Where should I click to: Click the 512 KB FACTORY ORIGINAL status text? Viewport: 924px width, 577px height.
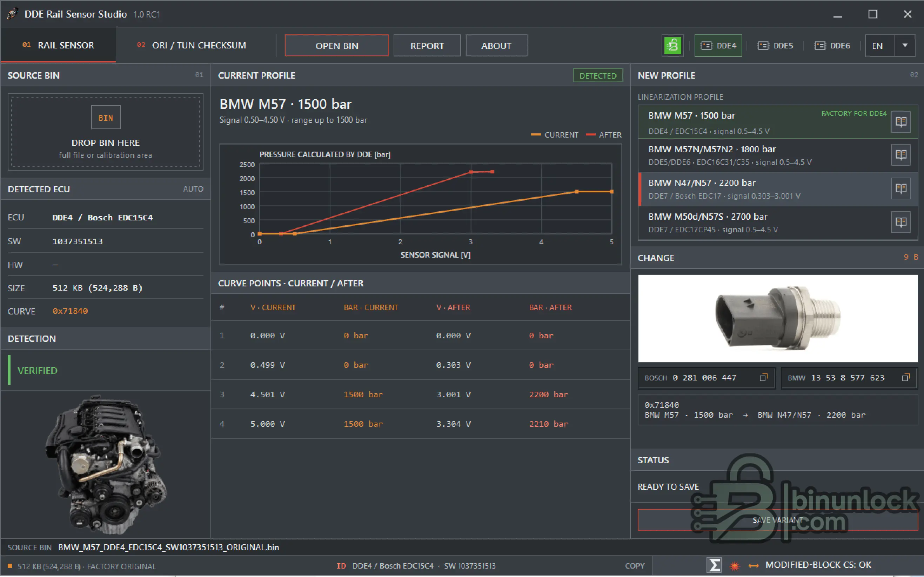(x=87, y=566)
